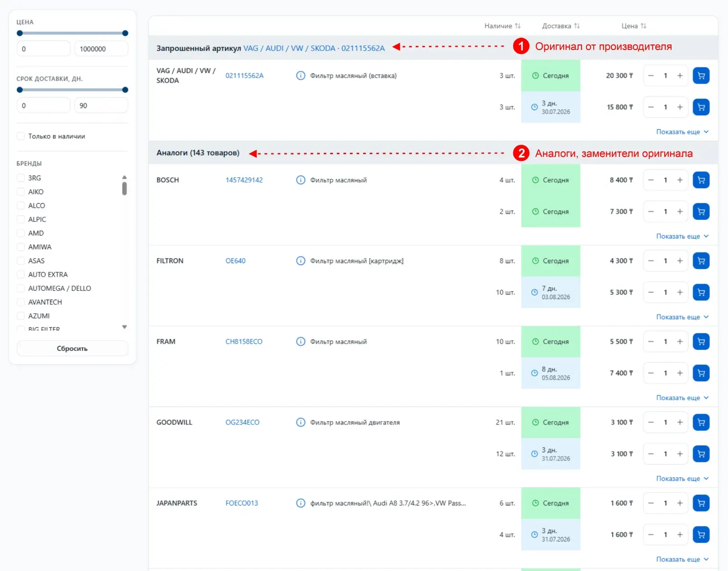Add FRAM filter priced 7 400 to cart
This screenshot has width=728, height=571.
click(x=701, y=373)
